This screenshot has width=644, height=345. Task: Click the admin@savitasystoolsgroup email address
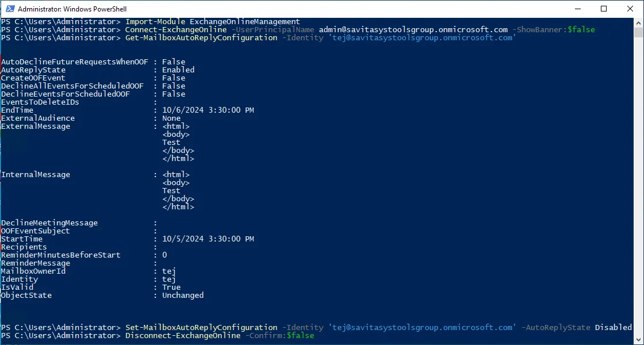(x=413, y=29)
